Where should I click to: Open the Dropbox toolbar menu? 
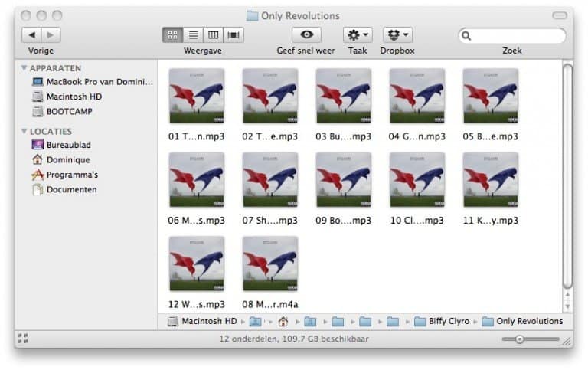tap(397, 35)
